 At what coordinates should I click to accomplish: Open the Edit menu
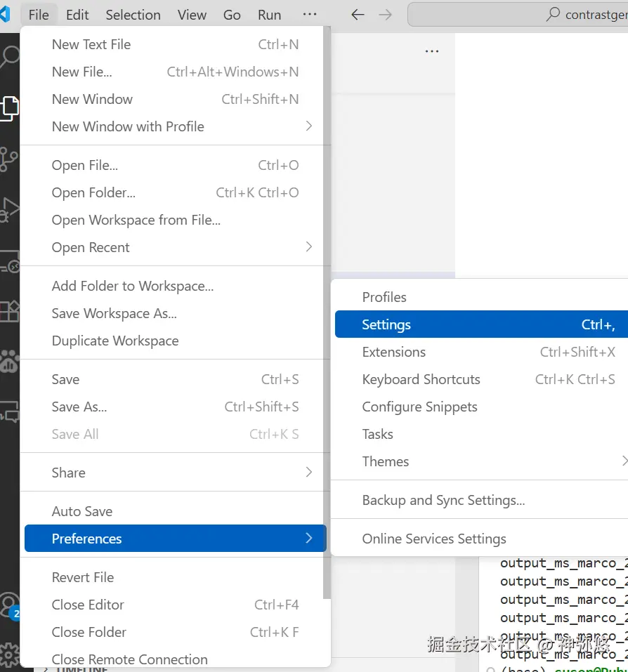click(77, 15)
